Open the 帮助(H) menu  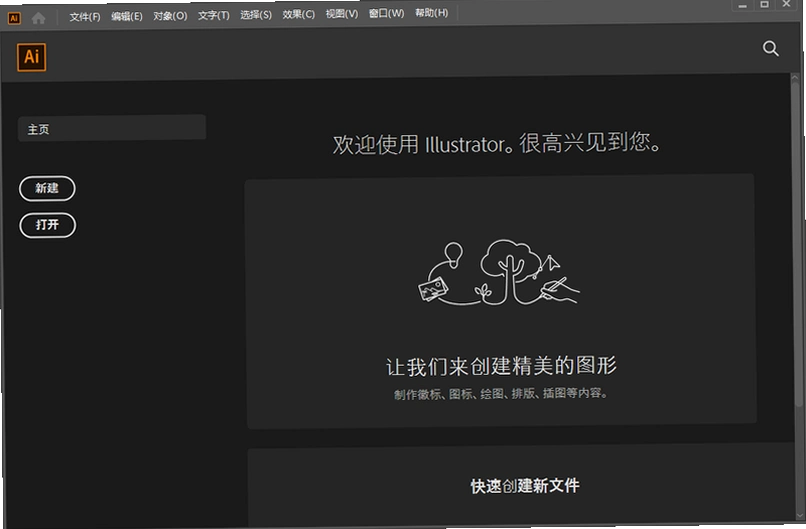pyautogui.click(x=432, y=13)
